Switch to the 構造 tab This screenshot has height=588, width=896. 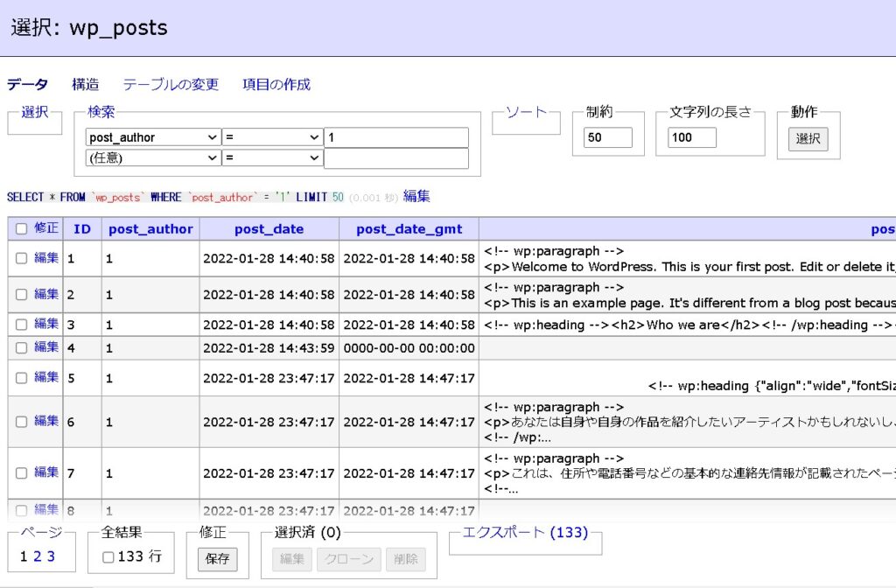coord(85,85)
